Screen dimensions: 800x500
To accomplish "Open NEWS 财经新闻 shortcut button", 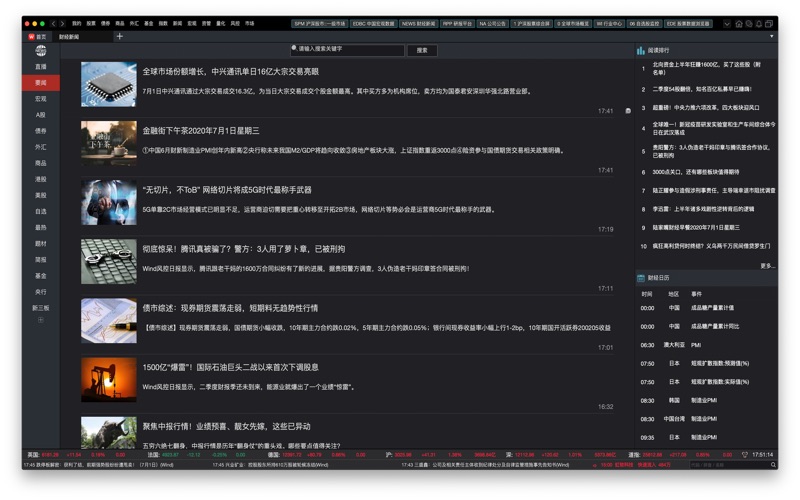I will pos(418,23).
